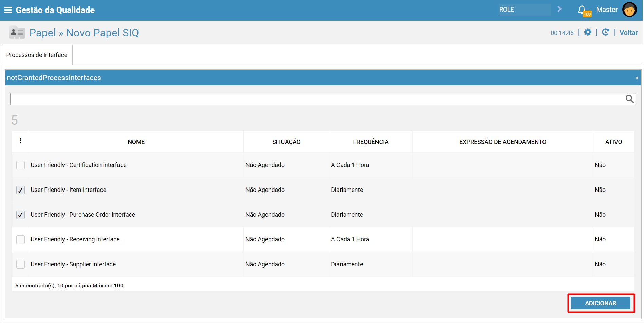Click A Cada 1 Hora in Certification row
Viewport: 644px width, 324px height.
coord(350,165)
